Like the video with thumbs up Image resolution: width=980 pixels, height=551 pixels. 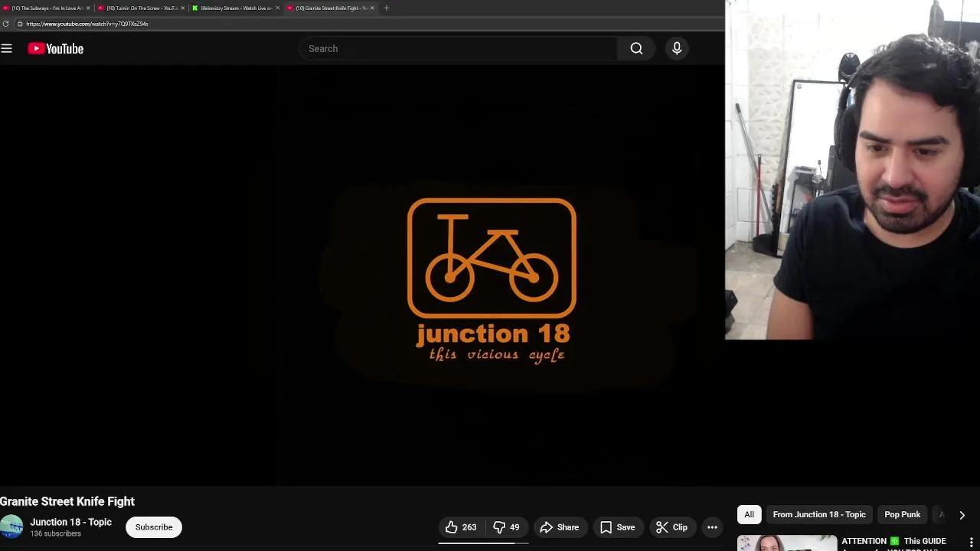click(x=461, y=527)
